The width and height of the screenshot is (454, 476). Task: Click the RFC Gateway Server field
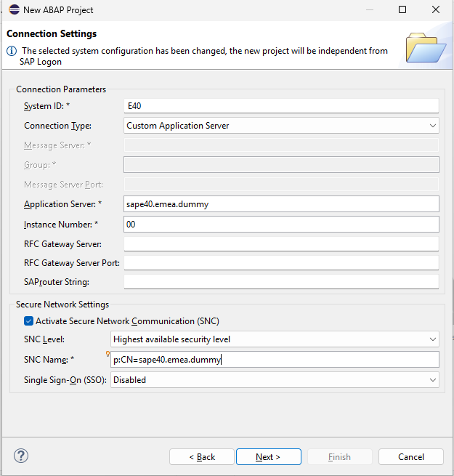pos(281,244)
